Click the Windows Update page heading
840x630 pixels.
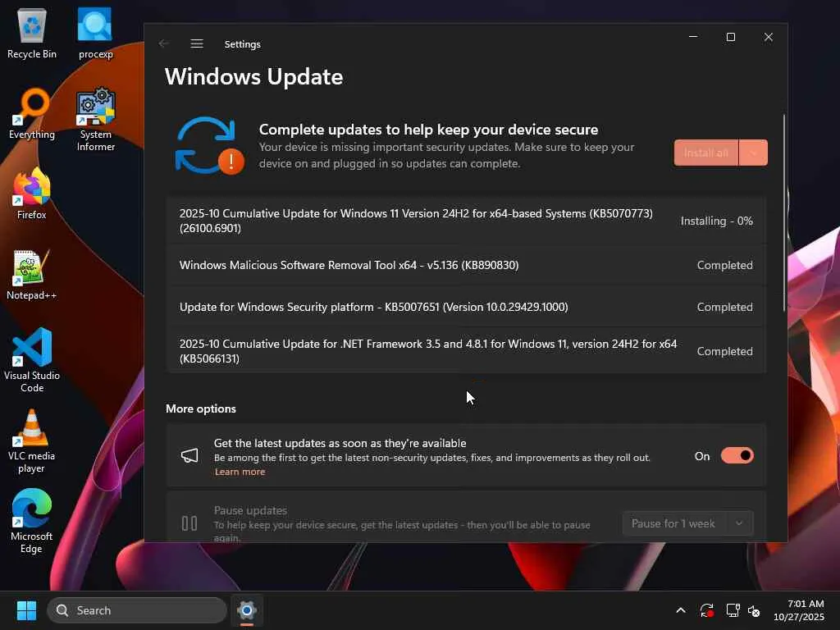click(x=254, y=76)
